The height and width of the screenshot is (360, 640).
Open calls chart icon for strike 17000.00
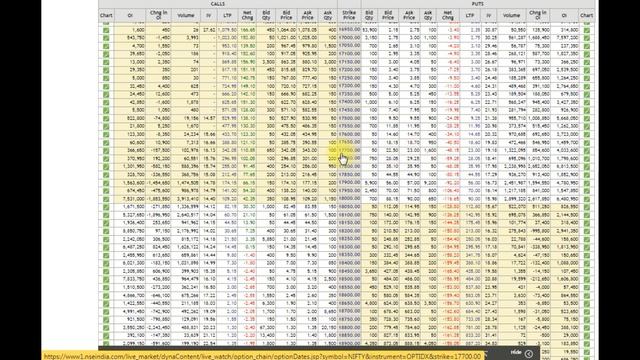106,38
